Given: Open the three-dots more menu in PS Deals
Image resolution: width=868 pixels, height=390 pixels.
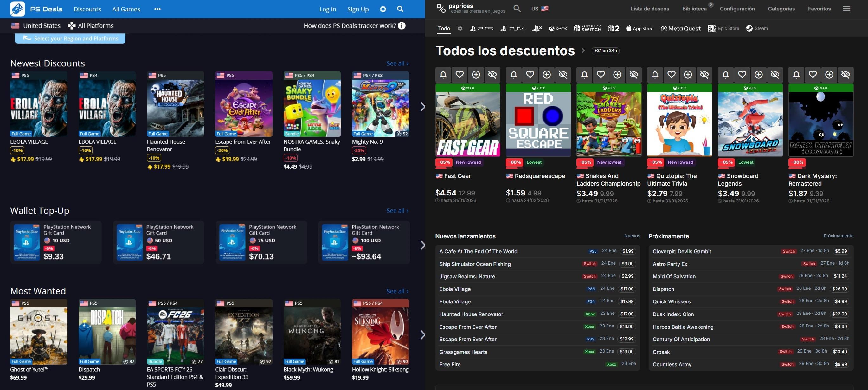Looking at the screenshot, I should pyautogui.click(x=158, y=9).
